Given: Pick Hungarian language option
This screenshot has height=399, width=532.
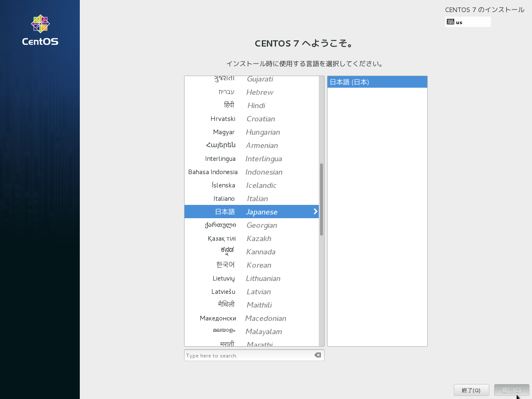Looking at the screenshot, I should click(x=251, y=132).
